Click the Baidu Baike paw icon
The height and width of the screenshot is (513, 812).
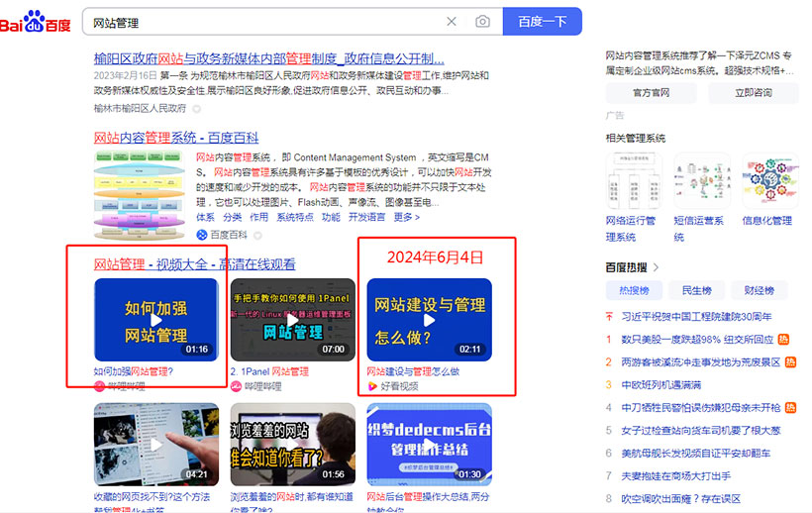click(x=201, y=235)
